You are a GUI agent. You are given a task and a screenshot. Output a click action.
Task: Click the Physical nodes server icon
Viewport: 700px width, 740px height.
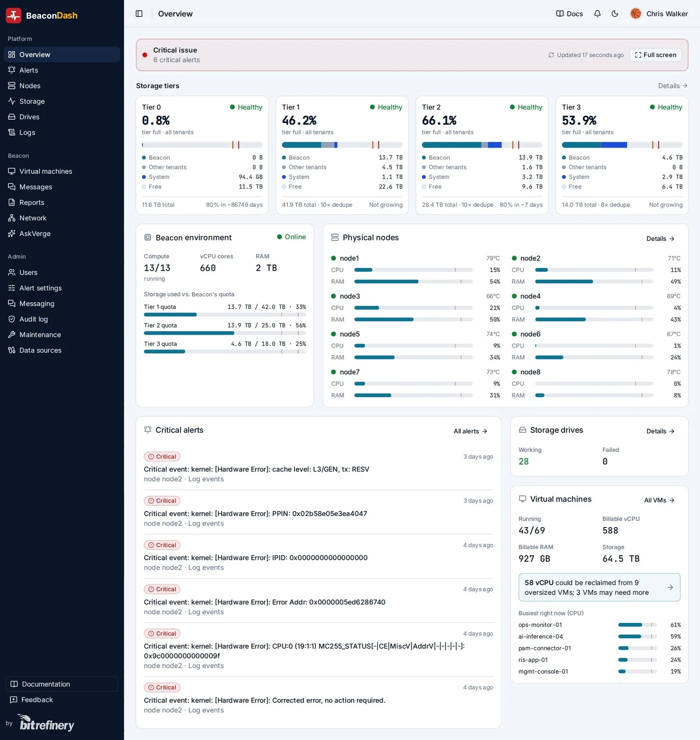[335, 237]
